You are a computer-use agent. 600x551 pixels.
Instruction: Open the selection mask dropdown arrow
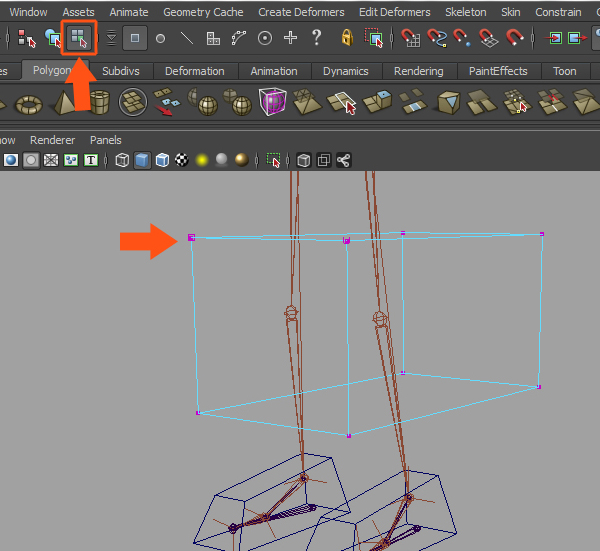pos(111,38)
